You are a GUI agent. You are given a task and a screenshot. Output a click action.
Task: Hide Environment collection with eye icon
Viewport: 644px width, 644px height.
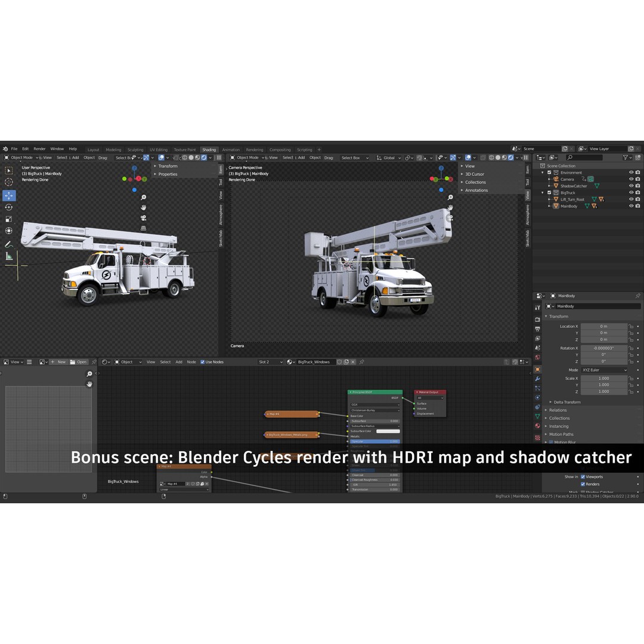[x=631, y=172]
